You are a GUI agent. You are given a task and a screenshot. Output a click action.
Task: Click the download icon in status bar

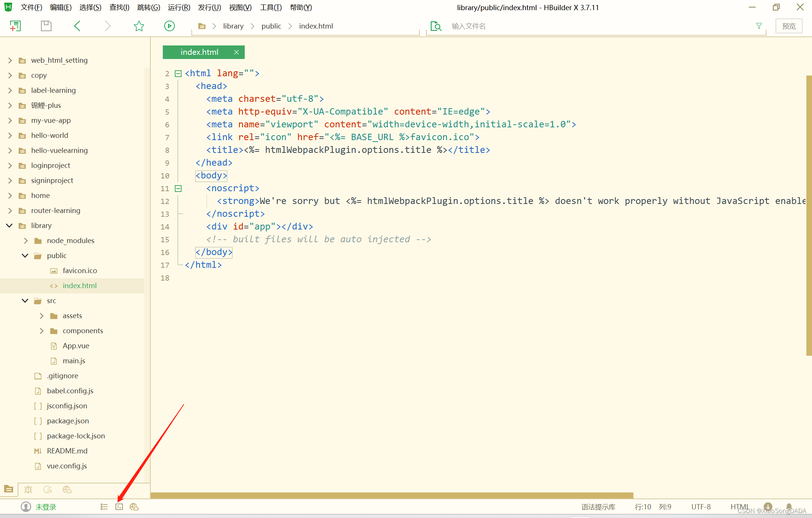pyautogui.click(x=768, y=506)
